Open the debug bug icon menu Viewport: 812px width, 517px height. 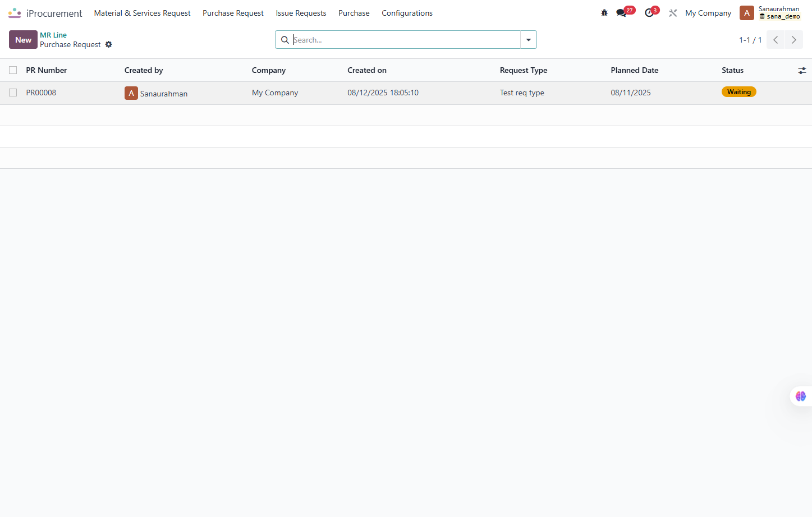(x=604, y=13)
